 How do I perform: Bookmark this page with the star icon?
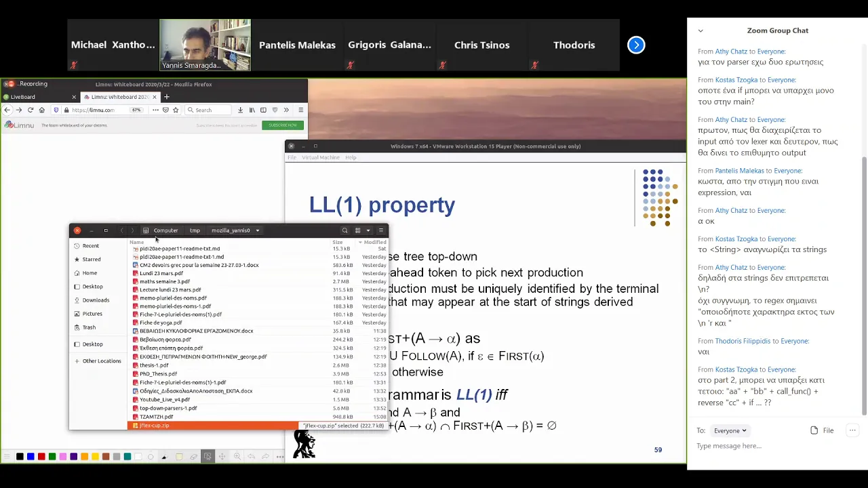176,110
